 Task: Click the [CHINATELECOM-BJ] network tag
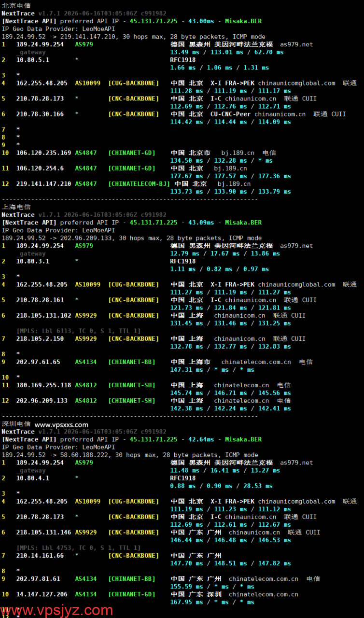pos(139,183)
